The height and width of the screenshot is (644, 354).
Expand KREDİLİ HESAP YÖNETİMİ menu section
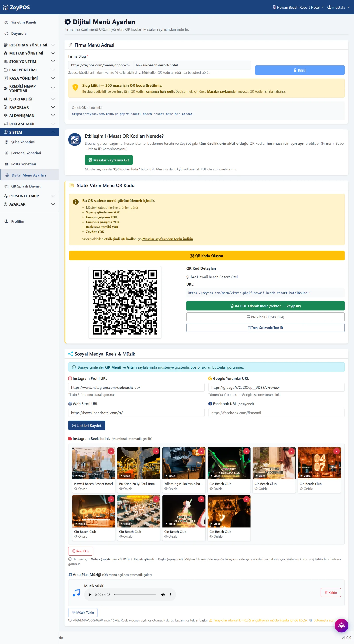tap(29, 89)
